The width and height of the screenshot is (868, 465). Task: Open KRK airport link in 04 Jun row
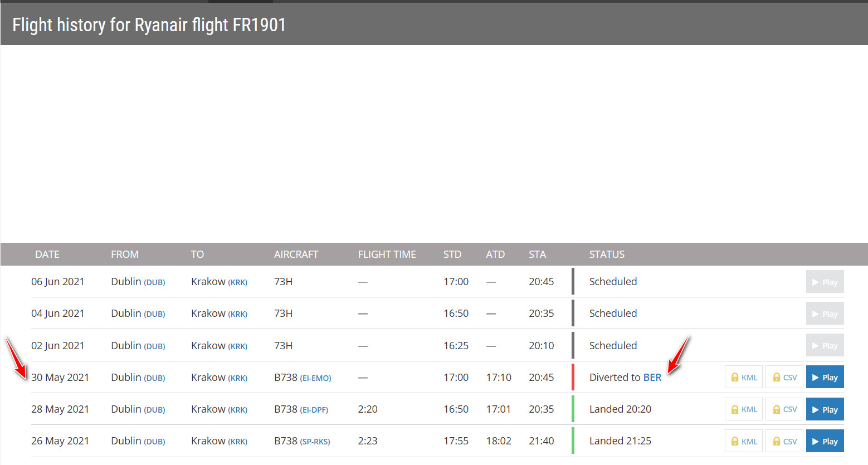point(238,314)
